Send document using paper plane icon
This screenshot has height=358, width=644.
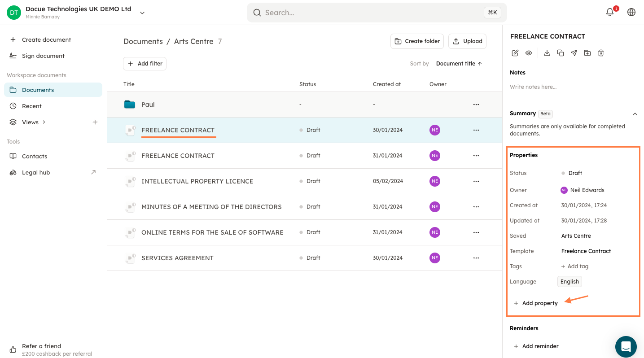click(574, 53)
